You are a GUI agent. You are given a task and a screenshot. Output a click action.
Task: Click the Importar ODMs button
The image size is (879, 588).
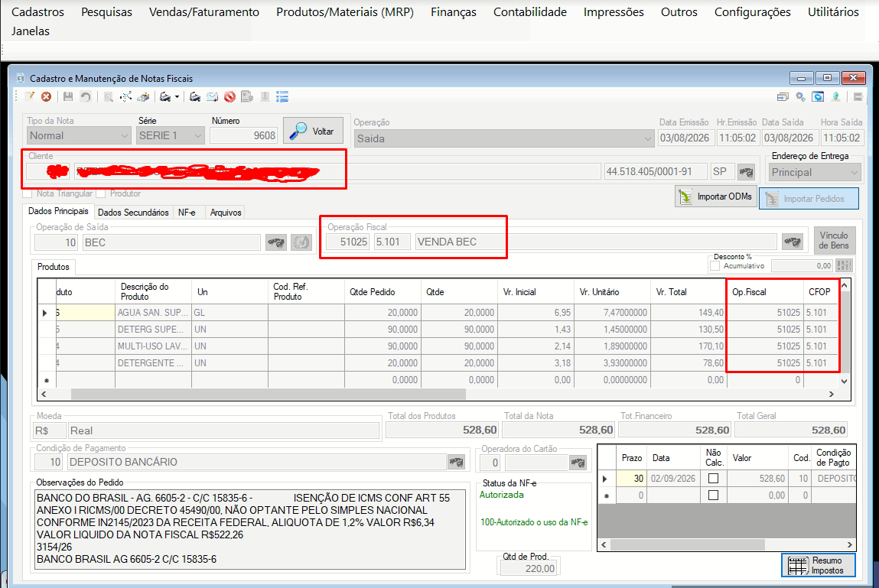[716, 197]
